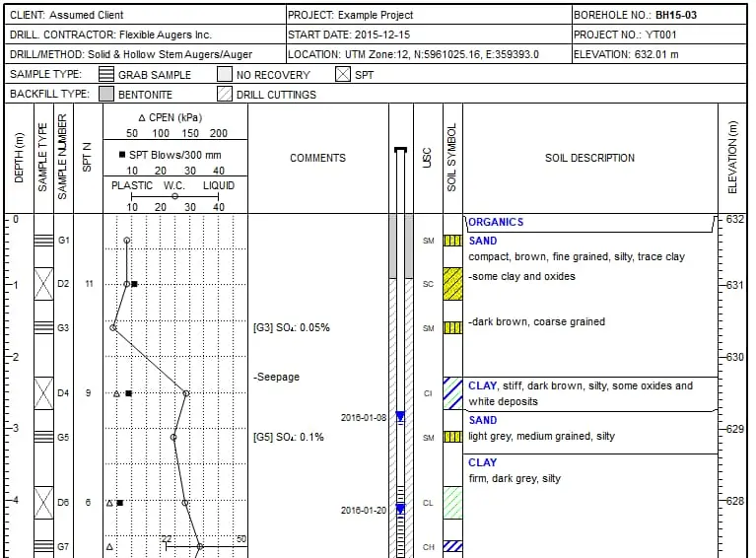This screenshot has width=756, height=558.
Task: Click the 'SOIL DESCRIPTION' column header
Action: click(x=589, y=158)
